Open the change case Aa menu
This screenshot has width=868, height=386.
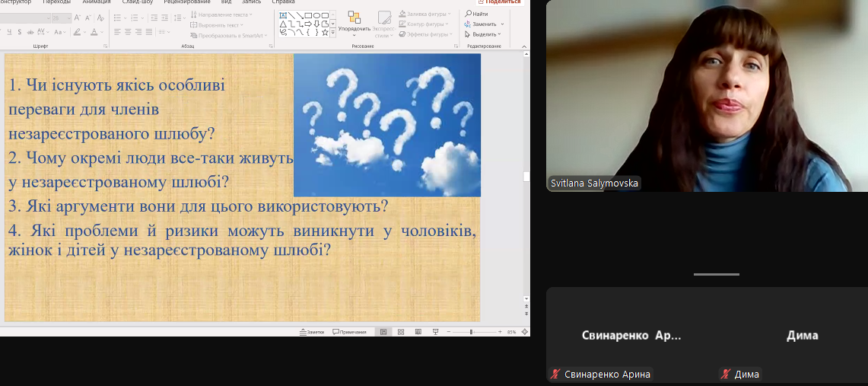click(x=60, y=32)
